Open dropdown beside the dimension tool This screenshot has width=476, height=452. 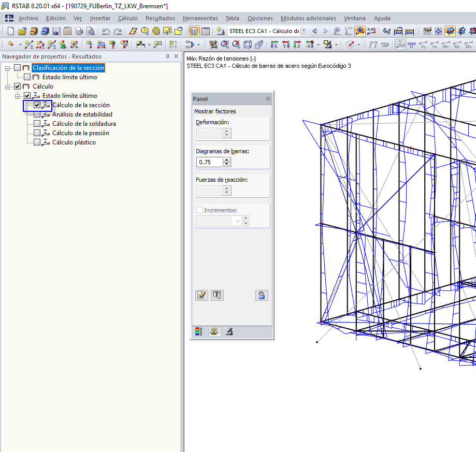tap(149, 45)
